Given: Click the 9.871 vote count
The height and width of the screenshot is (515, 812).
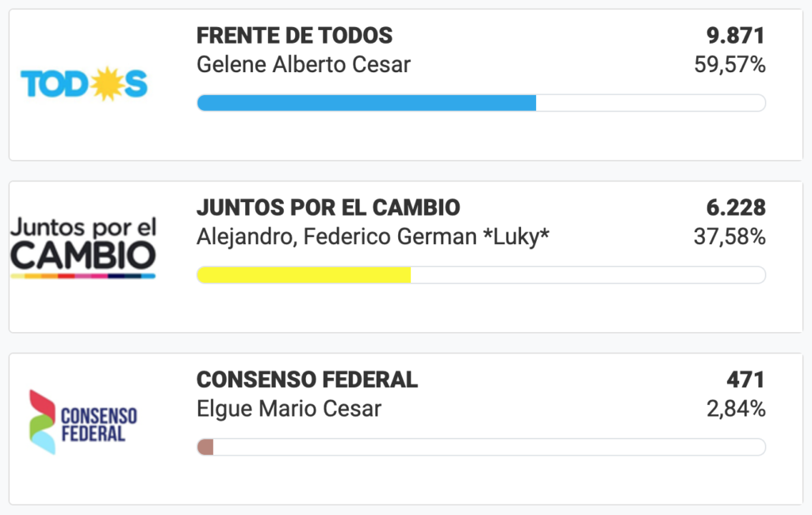Looking at the screenshot, I should tap(736, 36).
